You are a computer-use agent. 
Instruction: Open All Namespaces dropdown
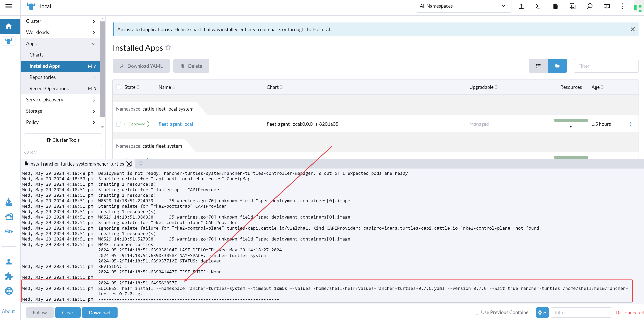(464, 6)
